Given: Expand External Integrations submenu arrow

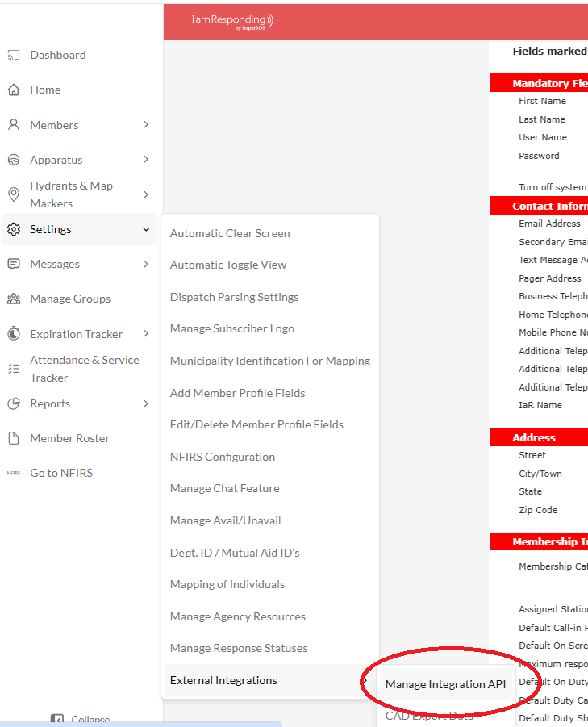Looking at the screenshot, I should point(365,681).
